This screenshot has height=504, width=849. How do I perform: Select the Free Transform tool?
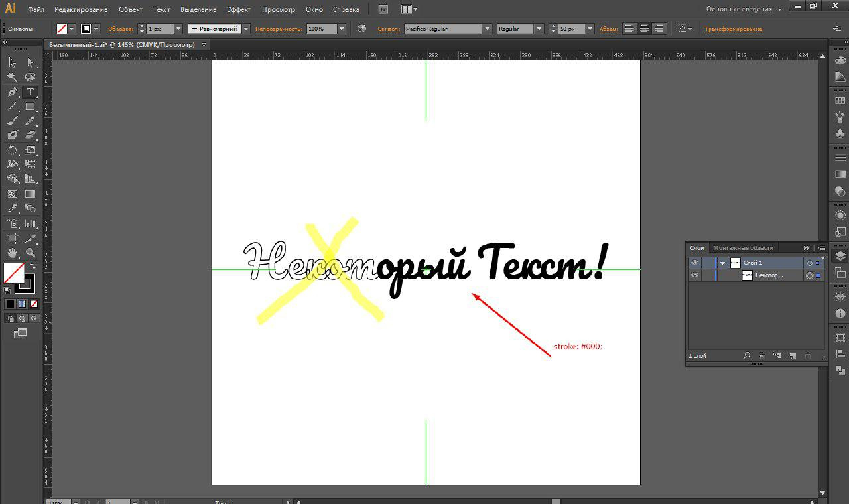click(x=30, y=164)
